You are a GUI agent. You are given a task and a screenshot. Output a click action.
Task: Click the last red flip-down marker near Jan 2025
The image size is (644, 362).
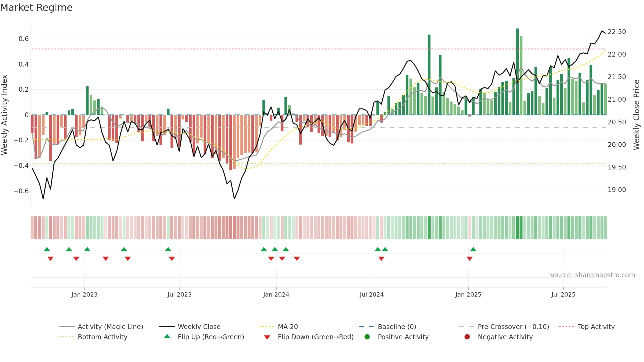click(x=470, y=258)
